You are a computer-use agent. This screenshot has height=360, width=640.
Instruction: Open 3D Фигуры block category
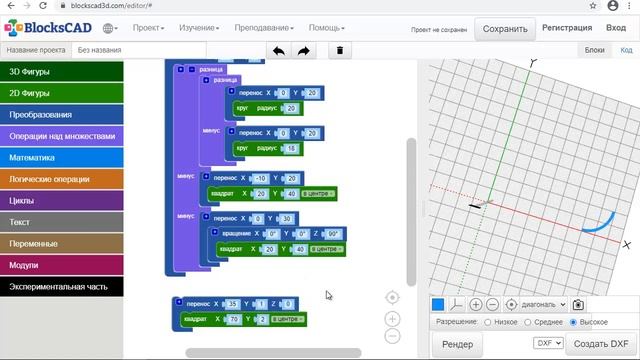pyautogui.click(x=62, y=71)
